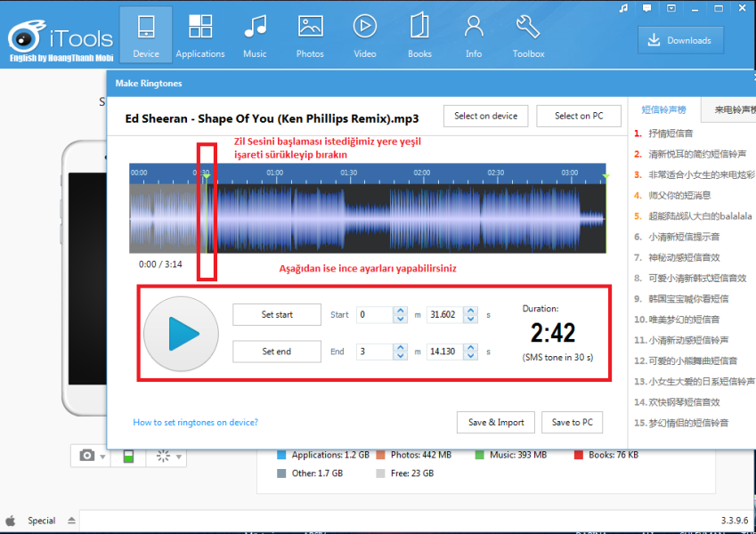The width and height of the screenshot is (756, 534).
Task: Open the Applications section
Action: click(200, 36)
